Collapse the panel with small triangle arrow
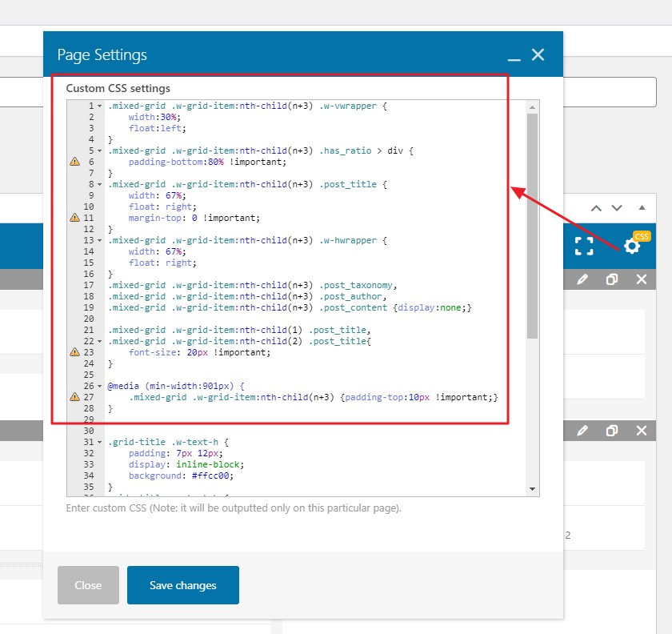Viewport: 672px width, 634px height. 642,207
